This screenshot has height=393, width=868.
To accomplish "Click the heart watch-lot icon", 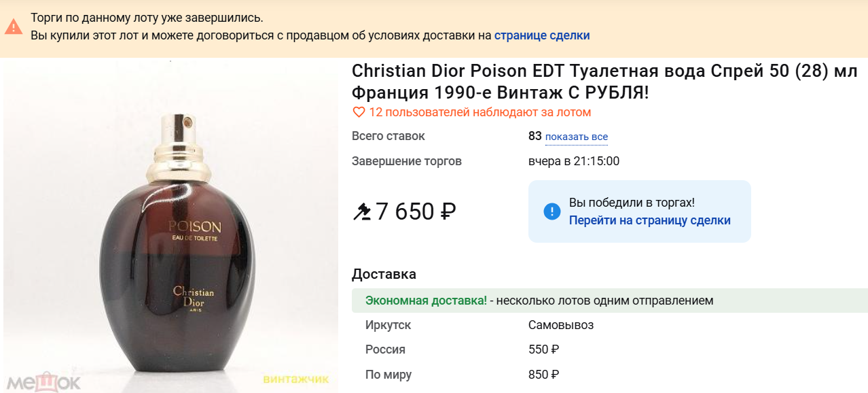I will [359, 112].
